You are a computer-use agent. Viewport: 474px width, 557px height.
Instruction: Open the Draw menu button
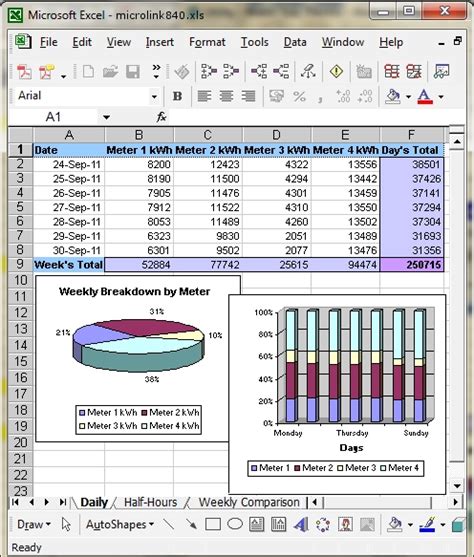34,524
